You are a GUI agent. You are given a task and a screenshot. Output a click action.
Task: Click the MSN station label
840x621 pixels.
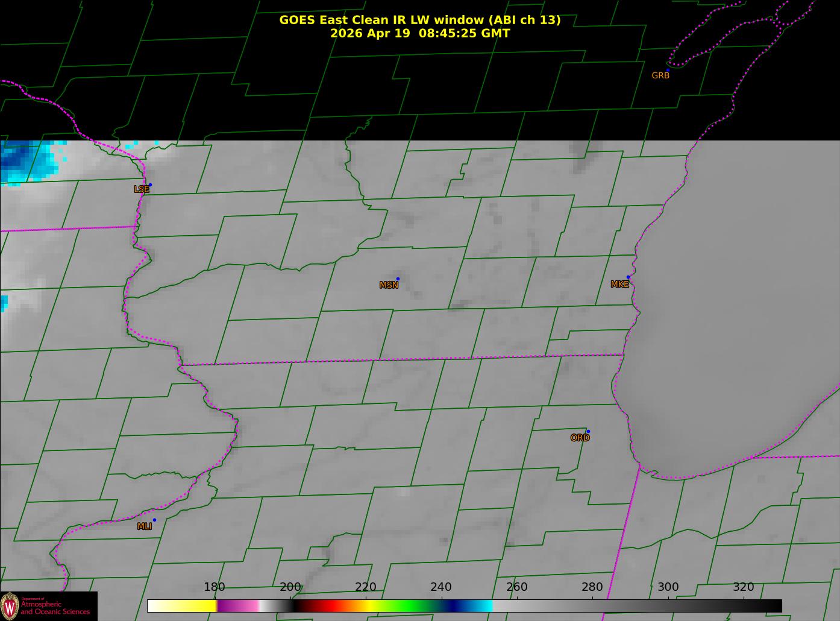tap(389, 285)
